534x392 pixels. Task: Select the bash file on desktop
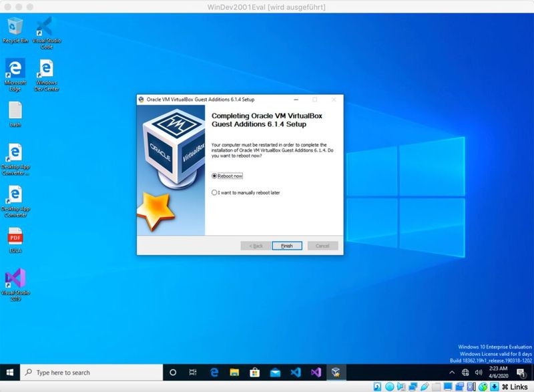15,114
